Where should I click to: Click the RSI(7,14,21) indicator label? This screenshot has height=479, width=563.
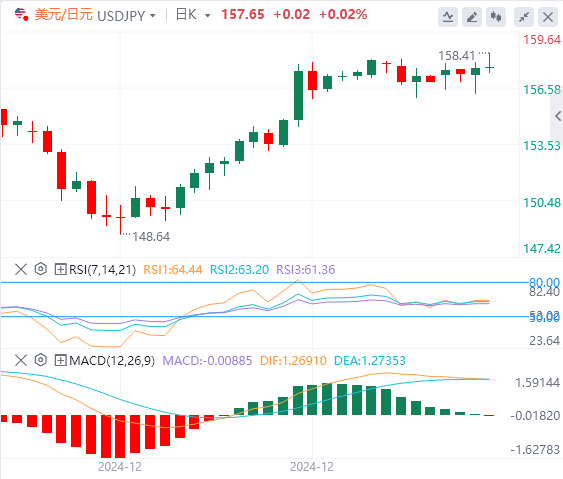(102, 269)
